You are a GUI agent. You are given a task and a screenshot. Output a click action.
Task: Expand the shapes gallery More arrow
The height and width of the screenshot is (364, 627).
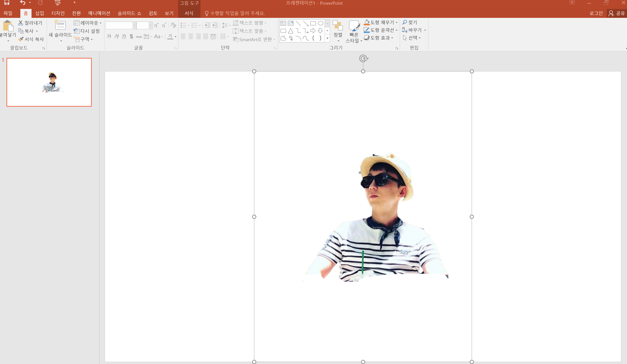coord(328,38)
